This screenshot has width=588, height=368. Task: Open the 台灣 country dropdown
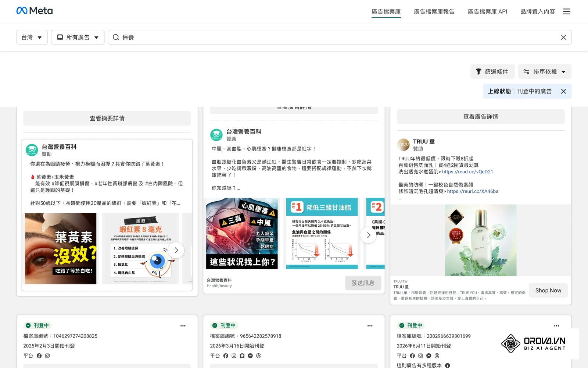pos(32,37)
